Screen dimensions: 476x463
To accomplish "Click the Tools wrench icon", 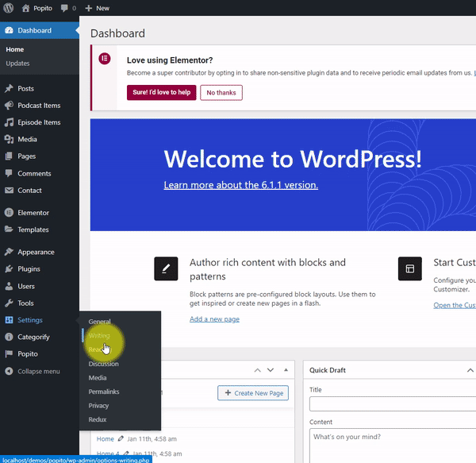I will [x=9, y=303].
